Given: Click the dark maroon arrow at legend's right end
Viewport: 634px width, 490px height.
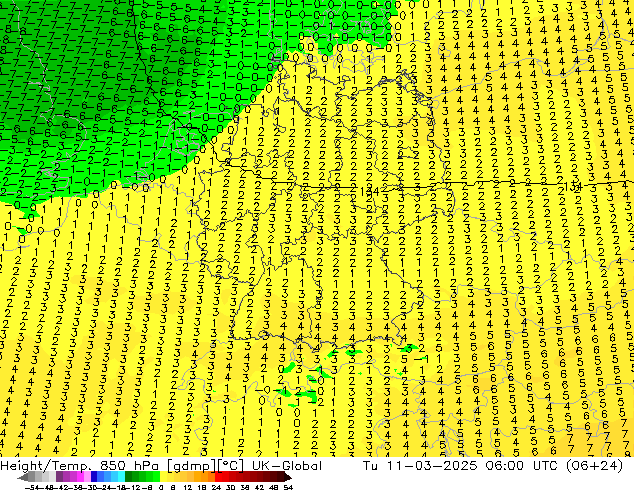Looking at the screenshot, I should point(288,477).
